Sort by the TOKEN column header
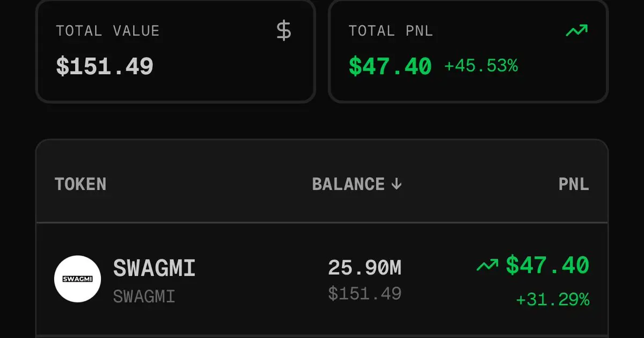Screen dimensions: 644x338 (80, 184)
